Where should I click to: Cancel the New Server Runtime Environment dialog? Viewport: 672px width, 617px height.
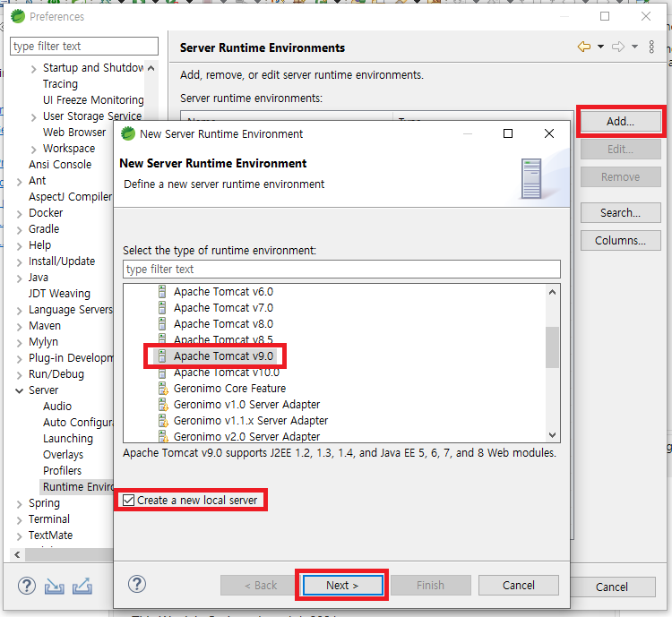point(519,586)
